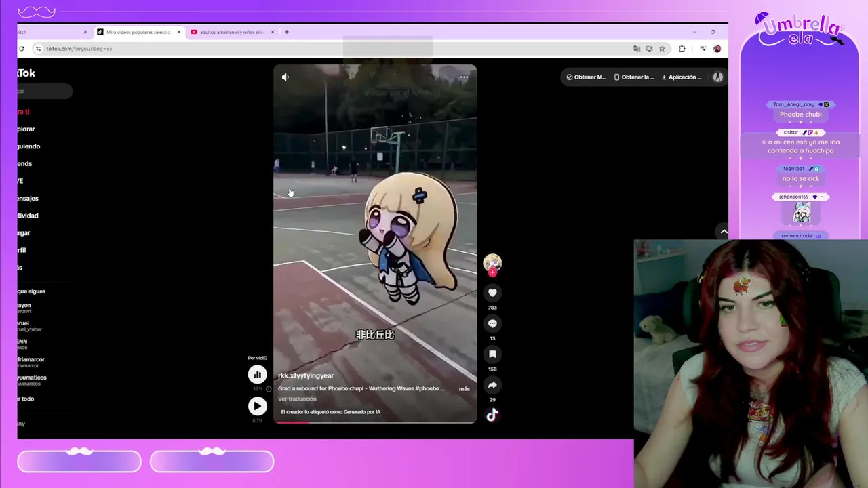This screenshot has width=868, height=488.
Task: Close the Twitch browser tab
Action: [85, 32]
